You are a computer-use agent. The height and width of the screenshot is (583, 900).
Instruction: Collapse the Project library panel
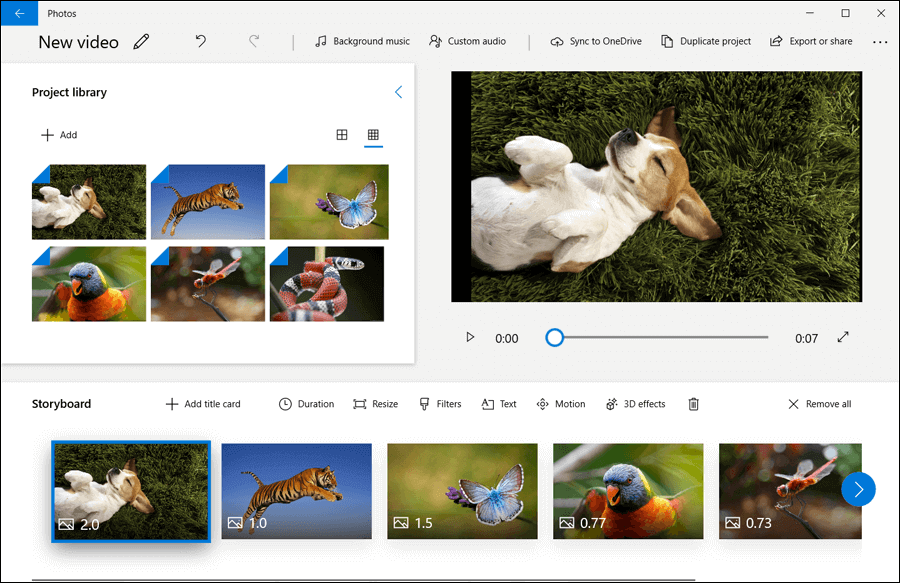point(398,91)
